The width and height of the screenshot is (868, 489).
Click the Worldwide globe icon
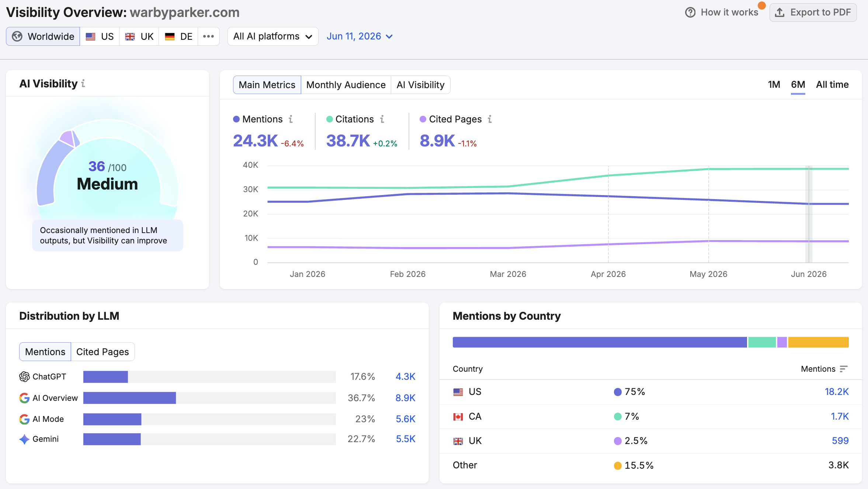[x=17, y=37]
